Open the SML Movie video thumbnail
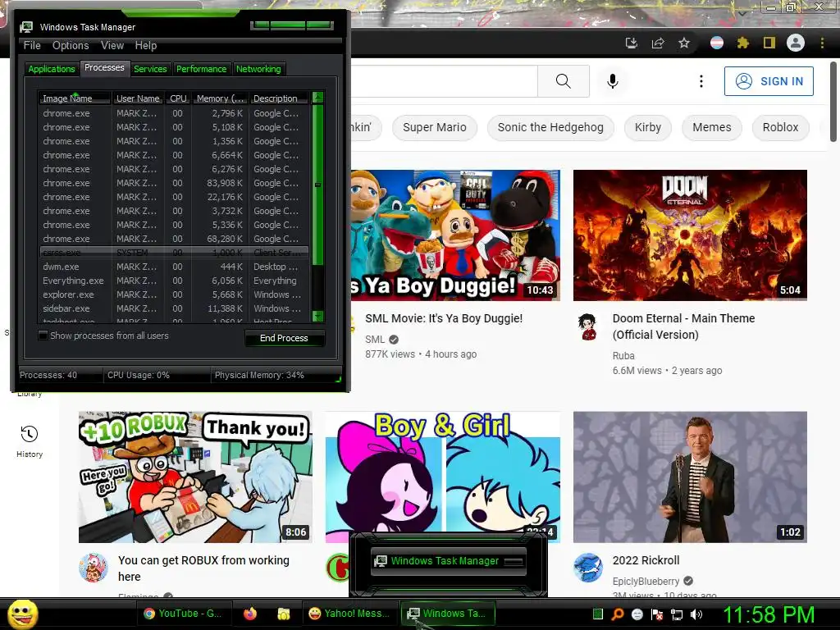This screenshot has width=840, height=630. coord(455,235)
